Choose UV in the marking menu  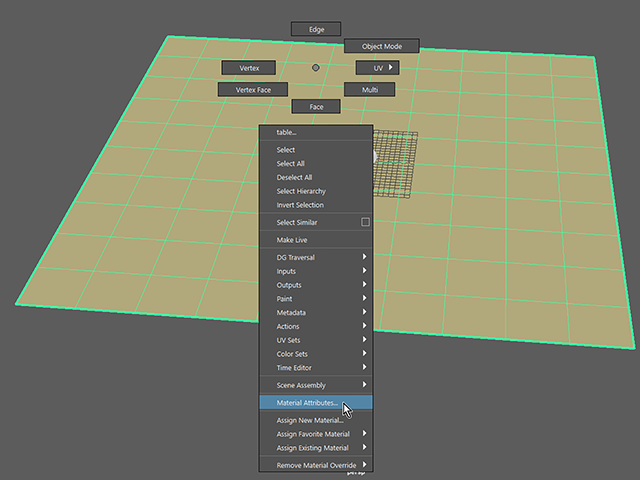378,68
